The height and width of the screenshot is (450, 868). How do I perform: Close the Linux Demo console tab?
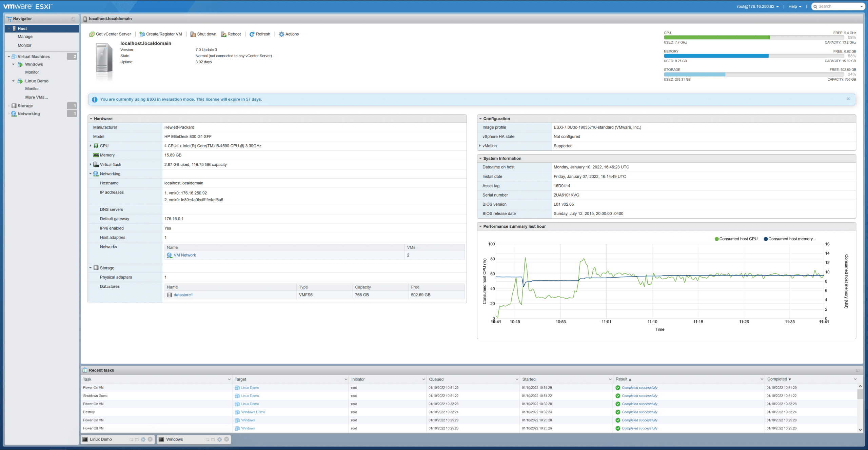coord(150,439)
